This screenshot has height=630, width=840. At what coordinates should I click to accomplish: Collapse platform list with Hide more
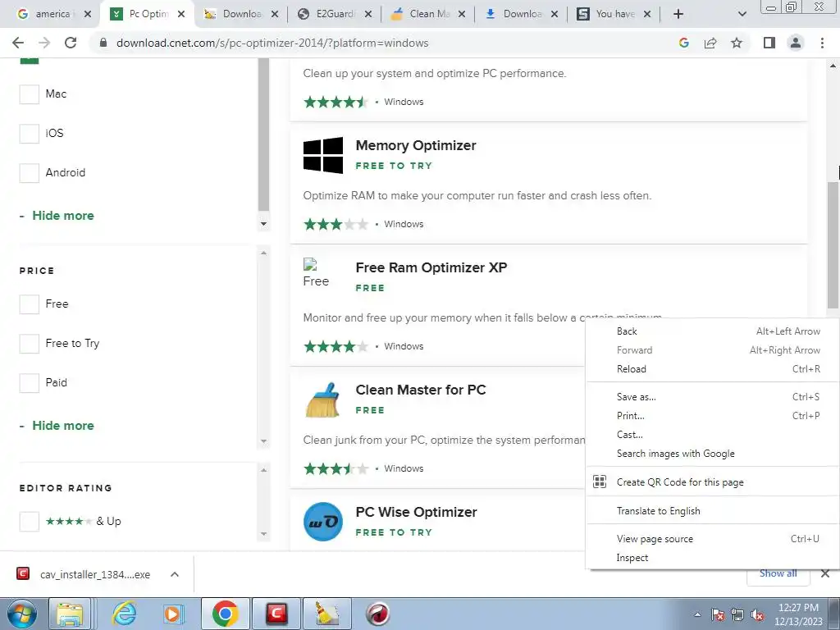57,216
